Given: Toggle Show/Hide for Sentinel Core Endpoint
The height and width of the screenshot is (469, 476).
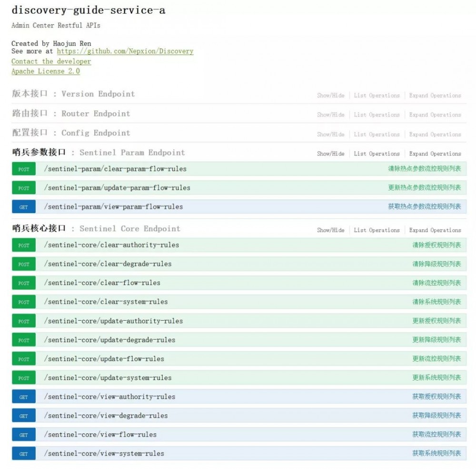Looking at the screenshot, I should pyautogui.click(x=330, y=230).
